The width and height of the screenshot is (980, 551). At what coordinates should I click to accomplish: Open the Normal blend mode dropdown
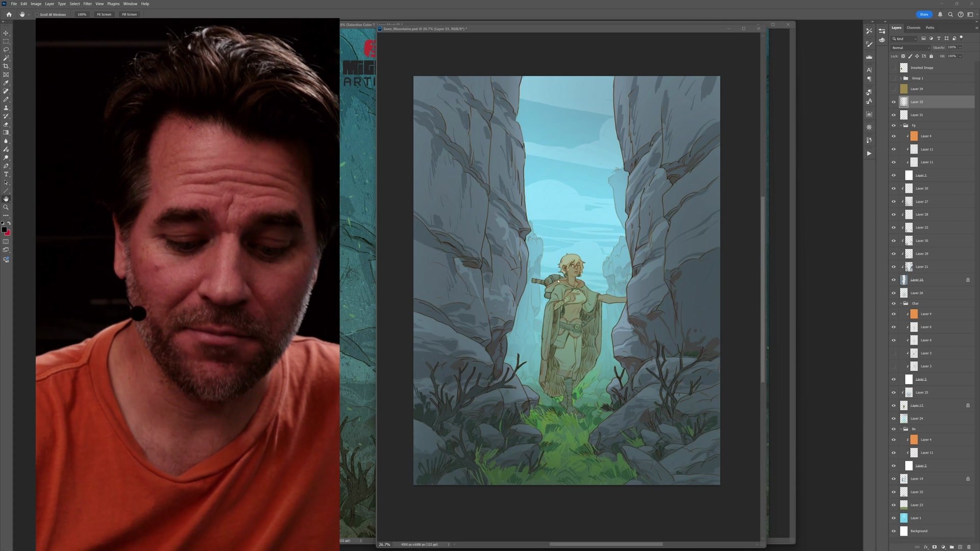point(911,47)
